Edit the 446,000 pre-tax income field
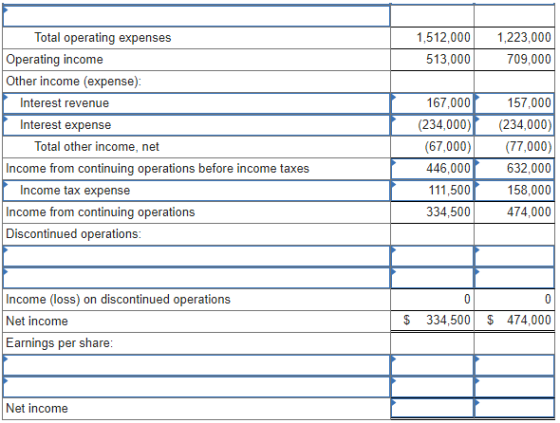 (x=432, y=169)
